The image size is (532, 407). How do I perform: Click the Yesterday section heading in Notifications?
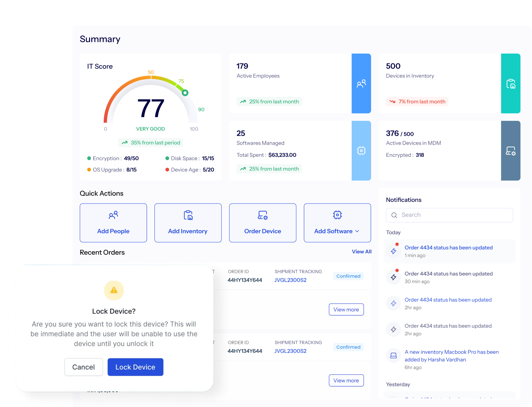tap(398, 384)
